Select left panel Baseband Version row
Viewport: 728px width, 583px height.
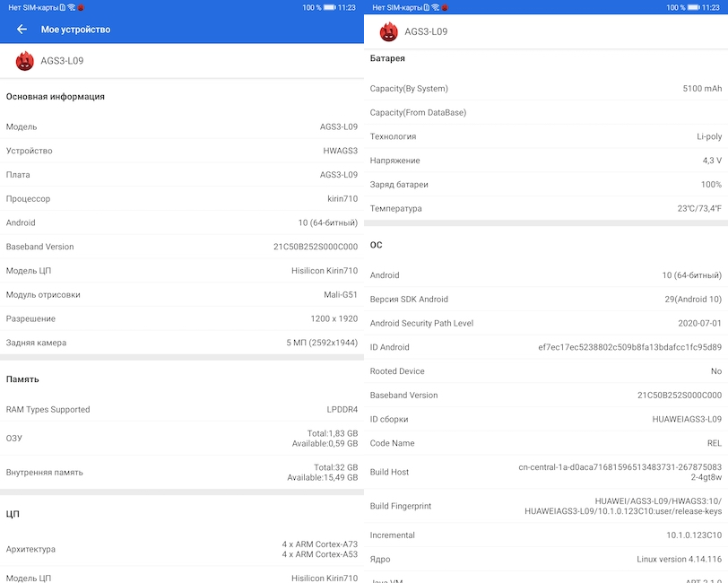pyautogui.click(x=182, y=247)
